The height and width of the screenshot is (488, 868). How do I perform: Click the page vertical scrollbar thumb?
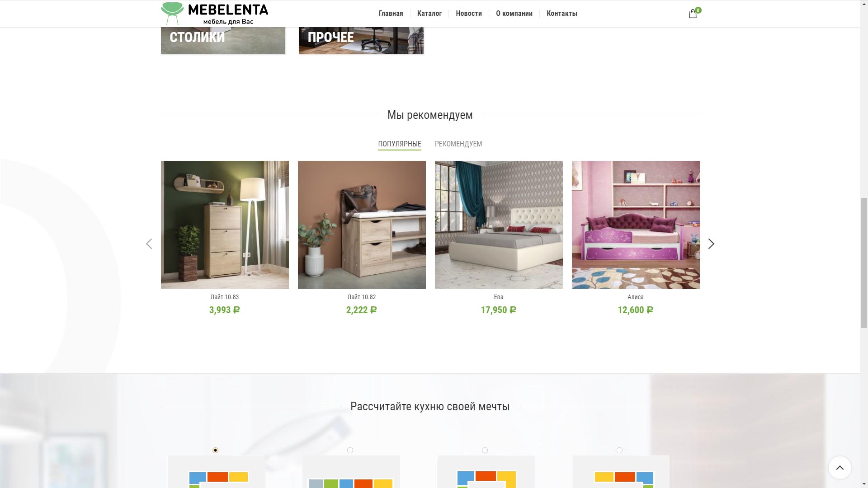pyautogui.click(x=864, y=263)
